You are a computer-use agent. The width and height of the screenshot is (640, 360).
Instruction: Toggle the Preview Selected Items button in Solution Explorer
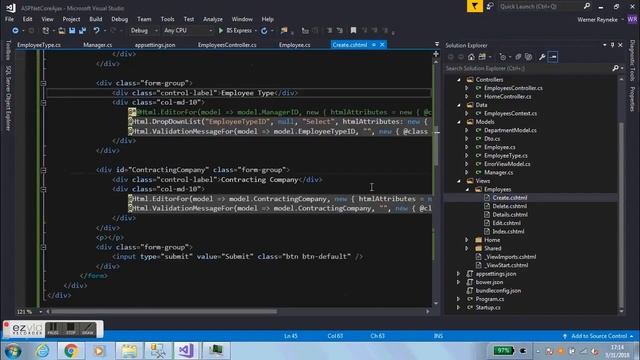(553, 57)
